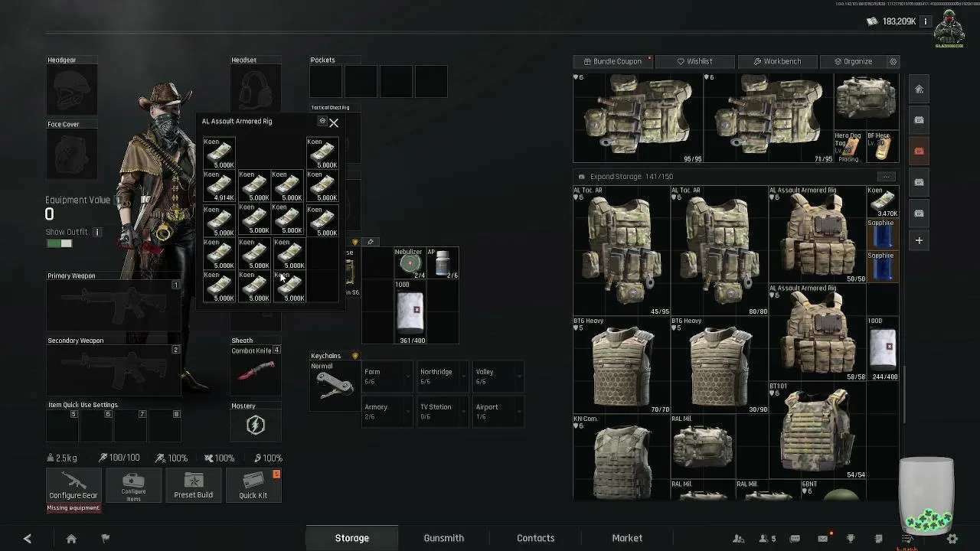This screenshot has height=551, width=980.
Task: Open the Wishlist
Action: point(694,61)
